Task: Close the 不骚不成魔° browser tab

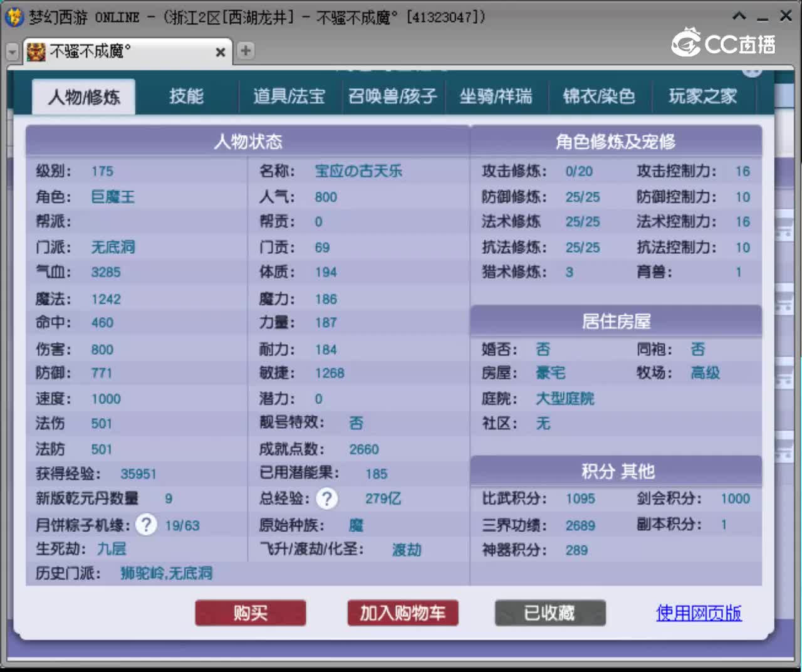Action: point(221,52)
